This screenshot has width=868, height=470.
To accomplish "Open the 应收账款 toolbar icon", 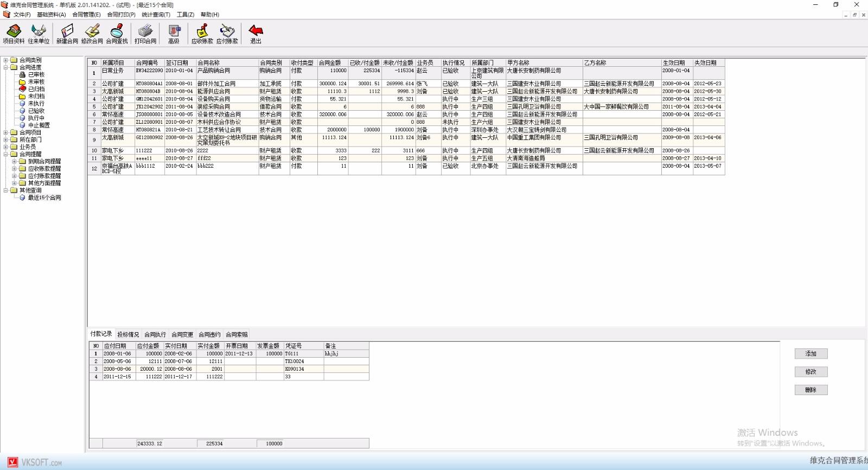I will point(202,34).
